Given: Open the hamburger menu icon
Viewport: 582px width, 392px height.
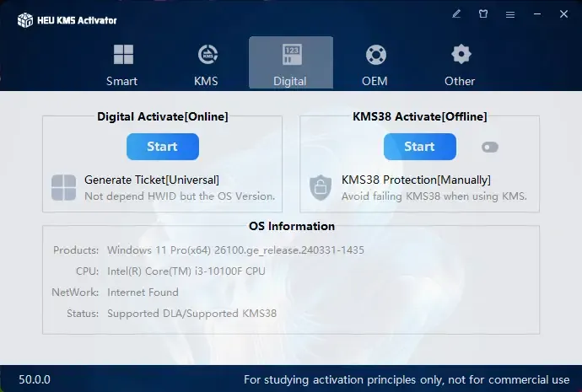Looking at the screenshot, I should tap(510, 14).
